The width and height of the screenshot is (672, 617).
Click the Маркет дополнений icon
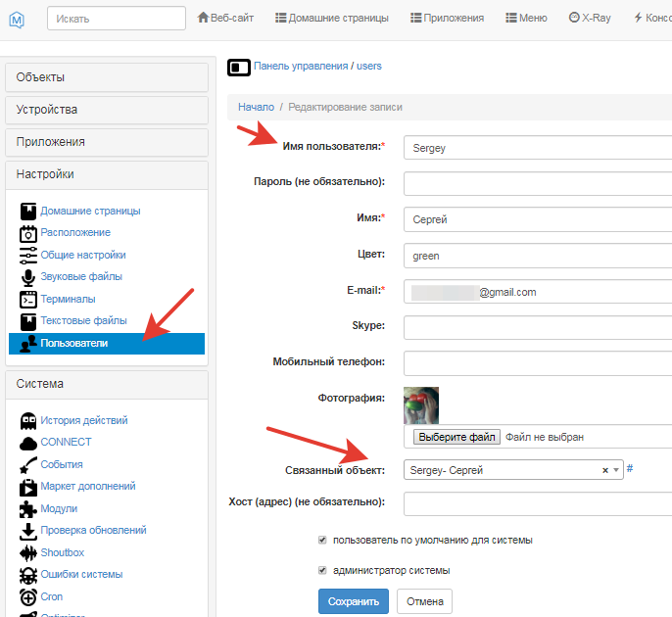tap(27, 487)
